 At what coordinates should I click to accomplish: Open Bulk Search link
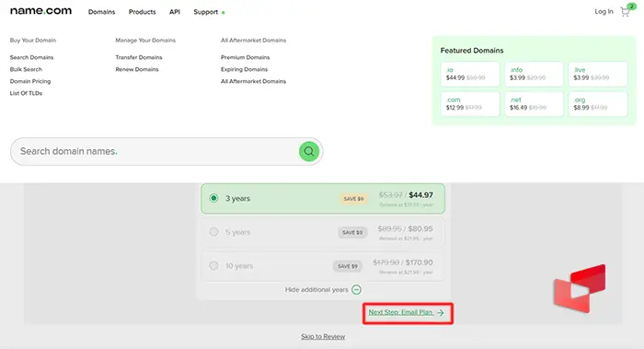point(26,69)
